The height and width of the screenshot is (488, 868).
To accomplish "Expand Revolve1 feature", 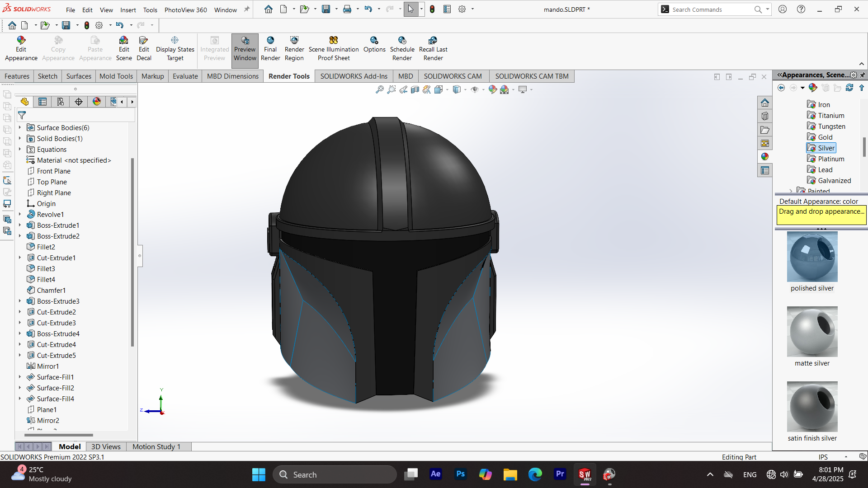I will click(20, 214).
